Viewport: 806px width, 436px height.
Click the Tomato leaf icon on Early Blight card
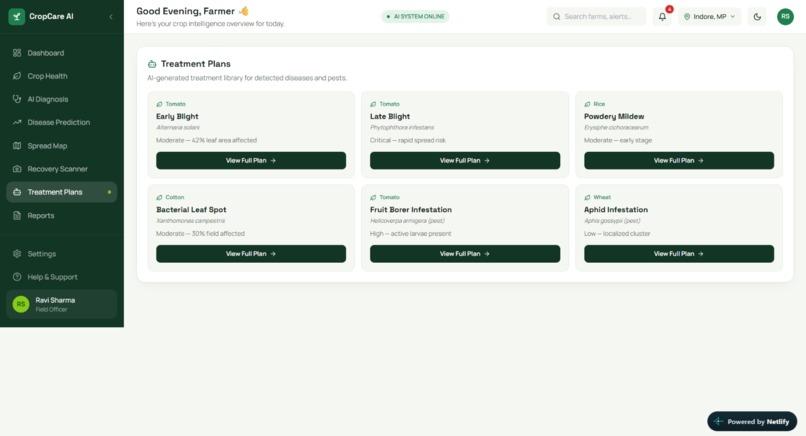click(x=159, y=104)
